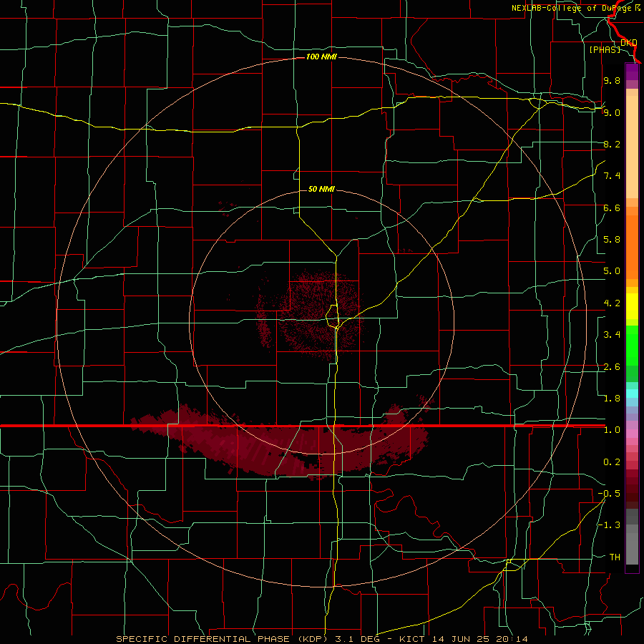Viewport: 644px width, 644px height.
Task: Click the 9.8 value on the color scale
Action: coord(612,80)
